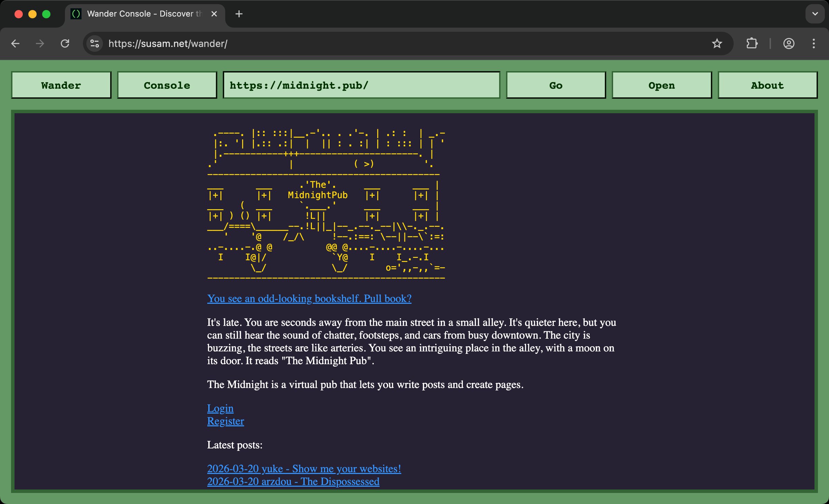Click the browser profile avatar
The image size is (829, 504).
click(789, 43)
